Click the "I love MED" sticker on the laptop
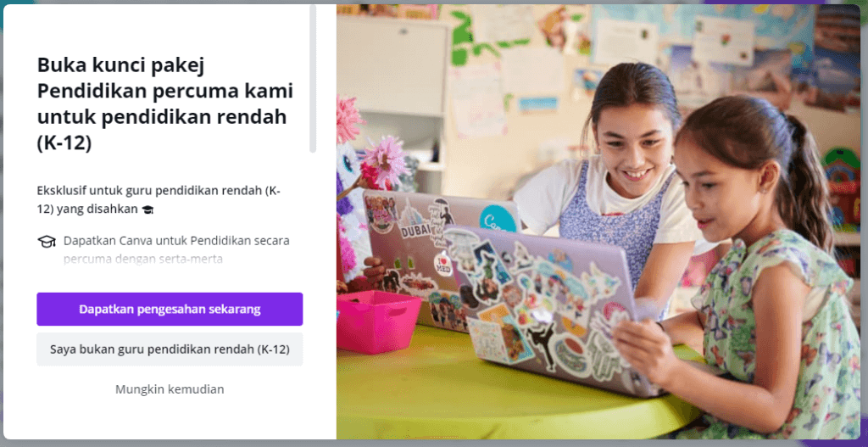868x447 pixels. 442,264
